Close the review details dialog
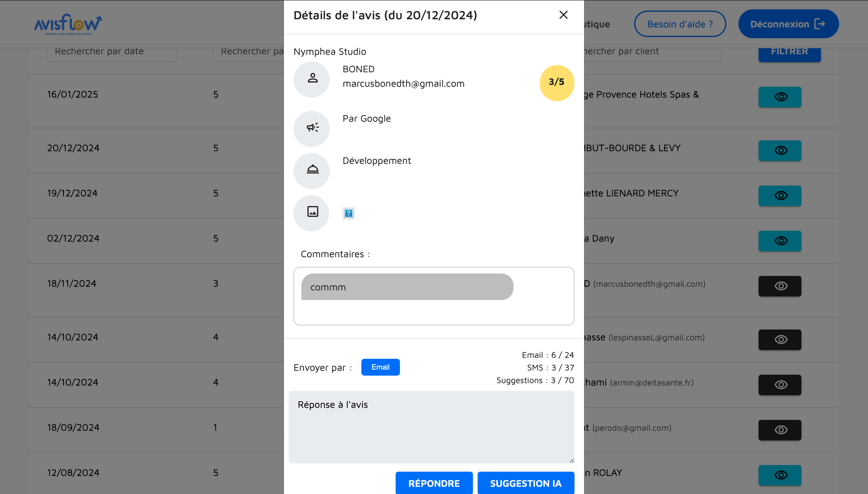The height and width of the screenshot is (494, 868). [563, 15]
